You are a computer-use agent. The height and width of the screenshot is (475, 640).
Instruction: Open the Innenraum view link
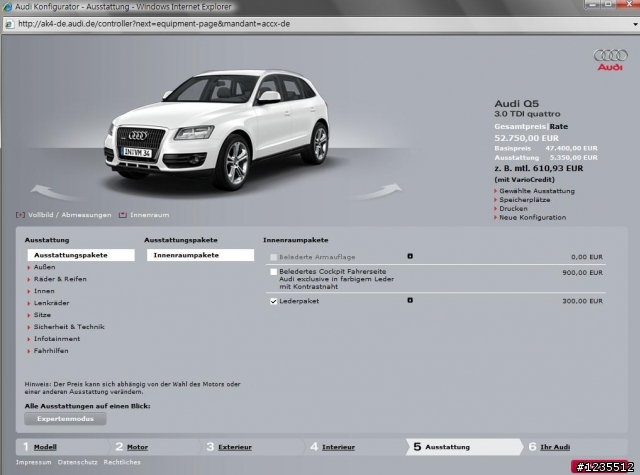pyautogui.click(x=149, y=215)
